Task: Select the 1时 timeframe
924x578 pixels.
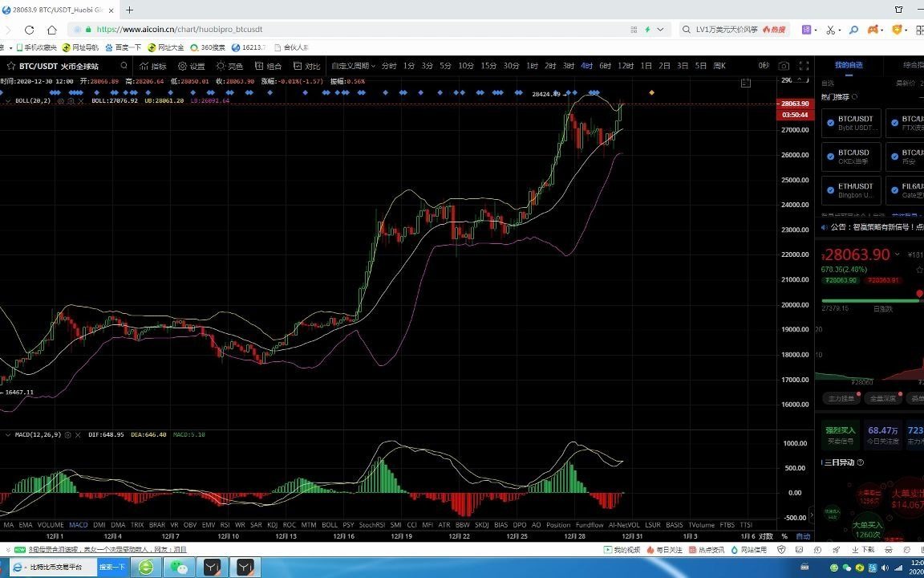Action: point(532,66)
